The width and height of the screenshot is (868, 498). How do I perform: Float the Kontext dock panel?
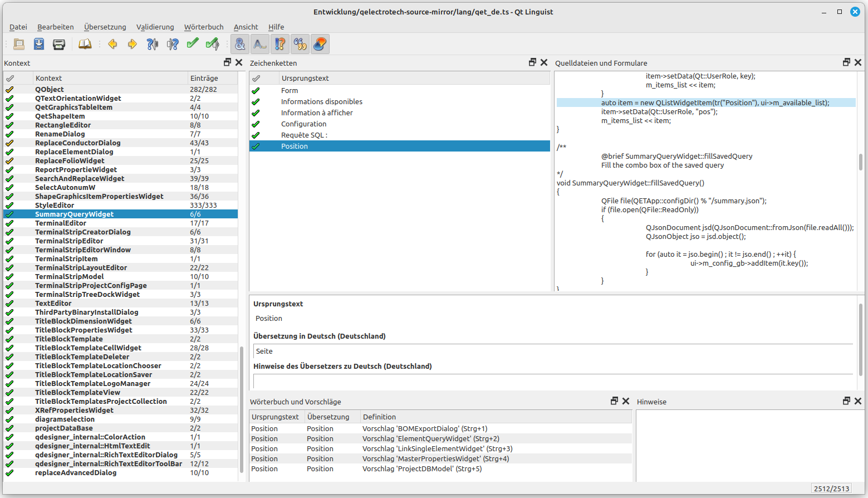[227, 62]
